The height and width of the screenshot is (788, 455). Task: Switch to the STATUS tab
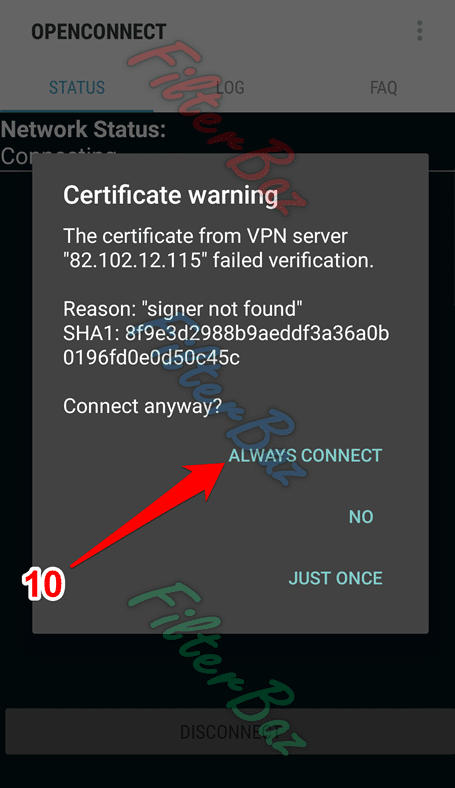click(77, 87)
